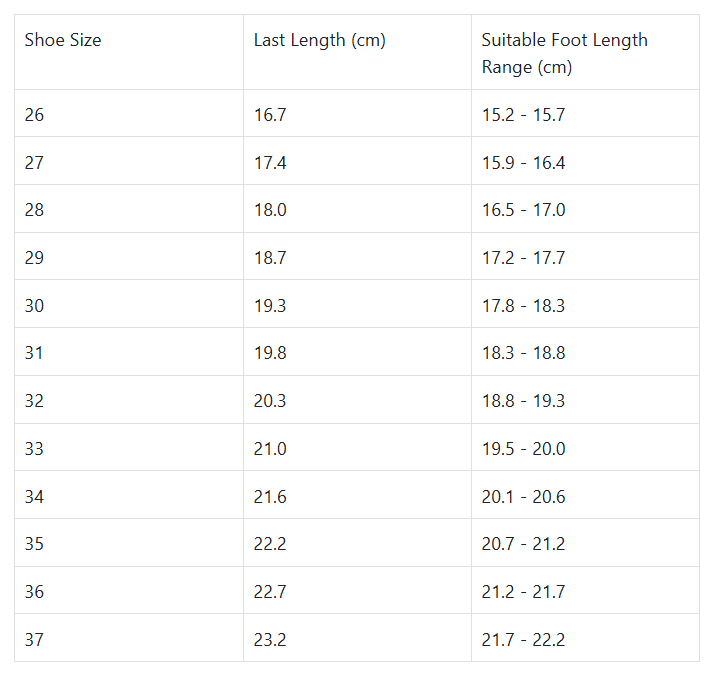The height and width of the screenshot is (678, 712).
Task: Click foot range 16.5 - 17.0
Action: 523,210
